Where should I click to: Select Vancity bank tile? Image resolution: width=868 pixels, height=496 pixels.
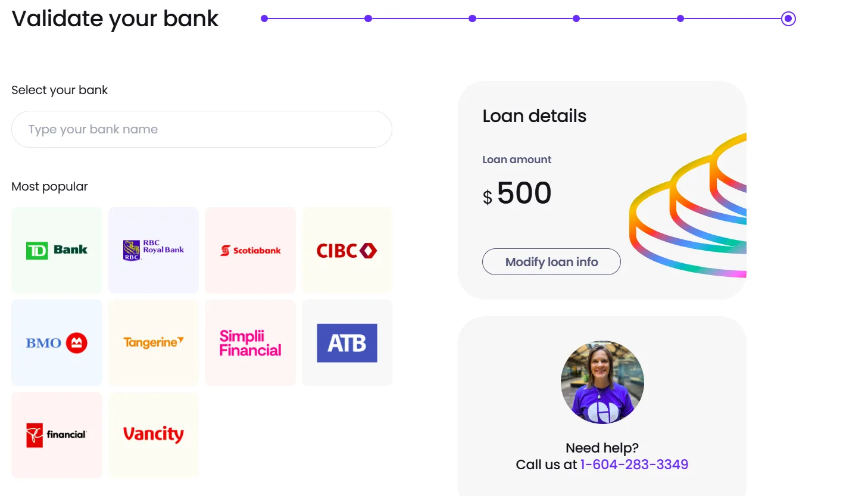pos(153,435)
